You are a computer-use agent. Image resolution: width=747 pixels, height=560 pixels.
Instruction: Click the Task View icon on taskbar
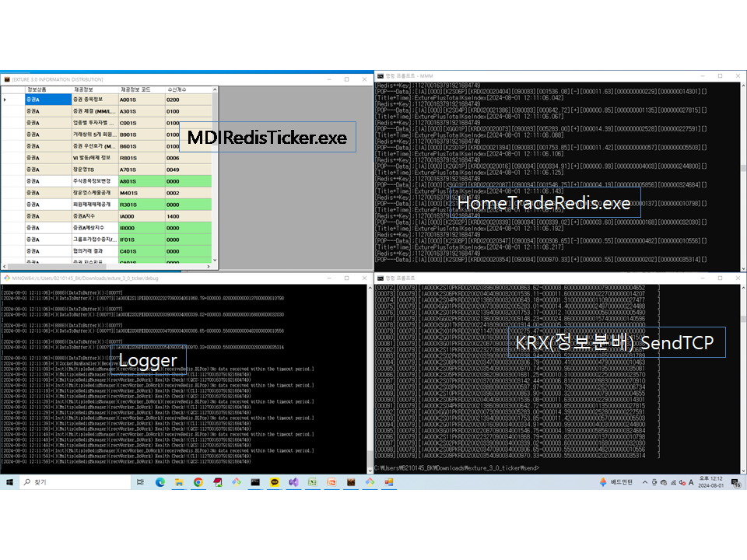click(141, 482)
